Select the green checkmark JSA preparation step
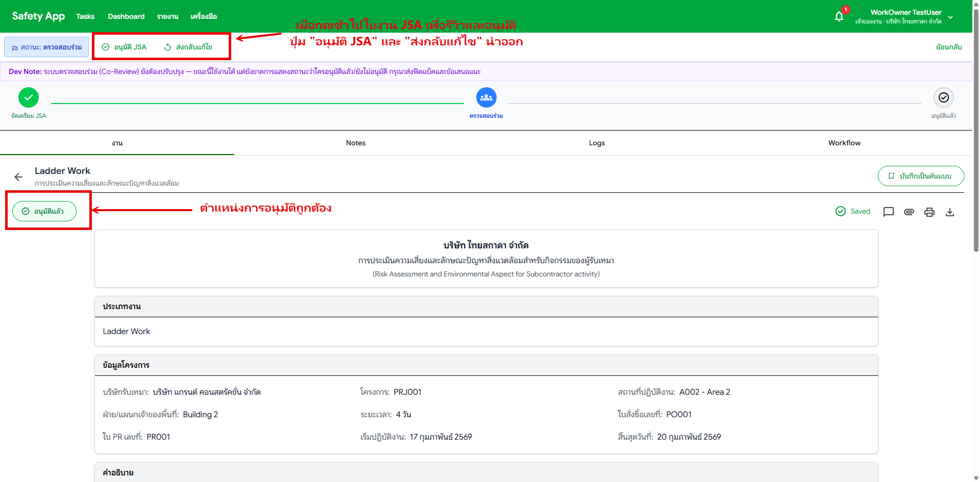 29,97
